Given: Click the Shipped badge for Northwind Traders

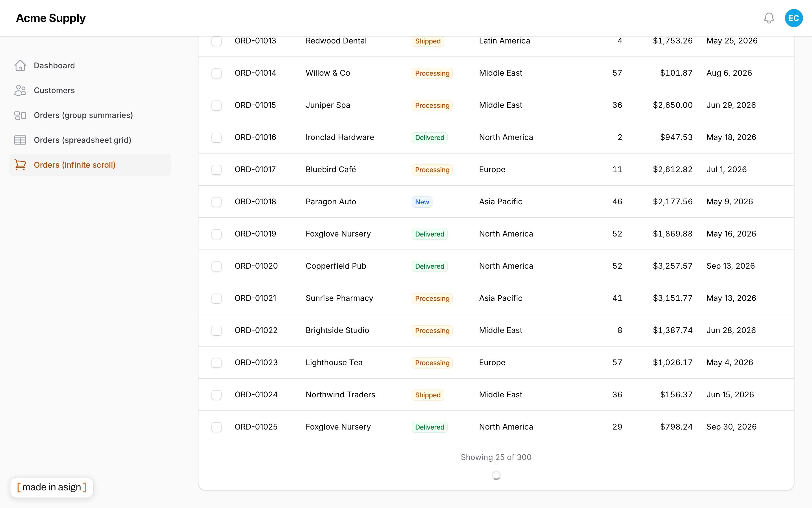Looking at the screenshot, I should pyautogui.click(x=428, y=395).
